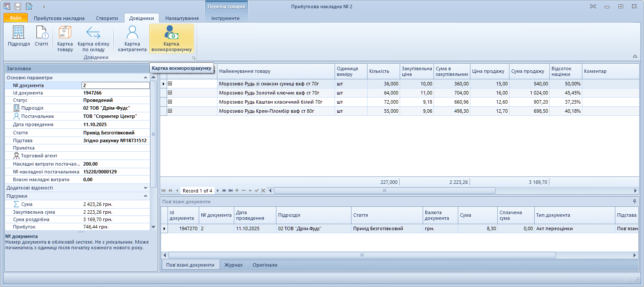The image size is (644, 287).
Task: Click the Картка воєморозрахунку ribbon button
Action: point(171,38)
